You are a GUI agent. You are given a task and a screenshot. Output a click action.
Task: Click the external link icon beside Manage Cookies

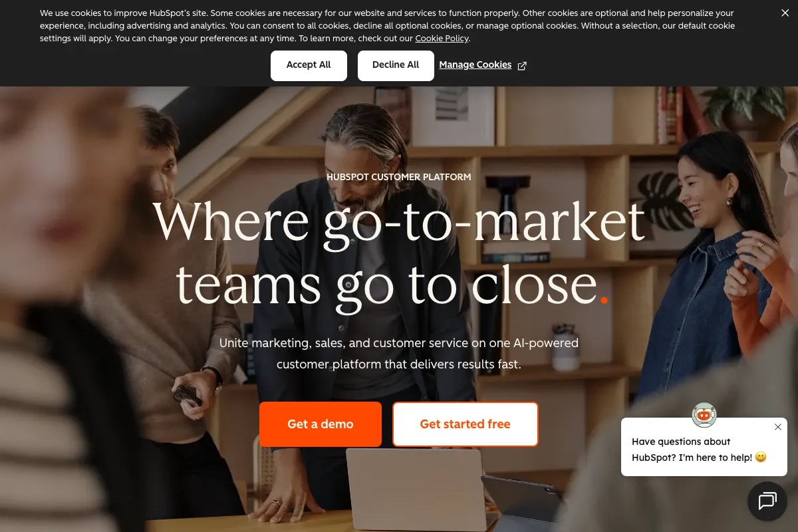(x=522, y=66)
